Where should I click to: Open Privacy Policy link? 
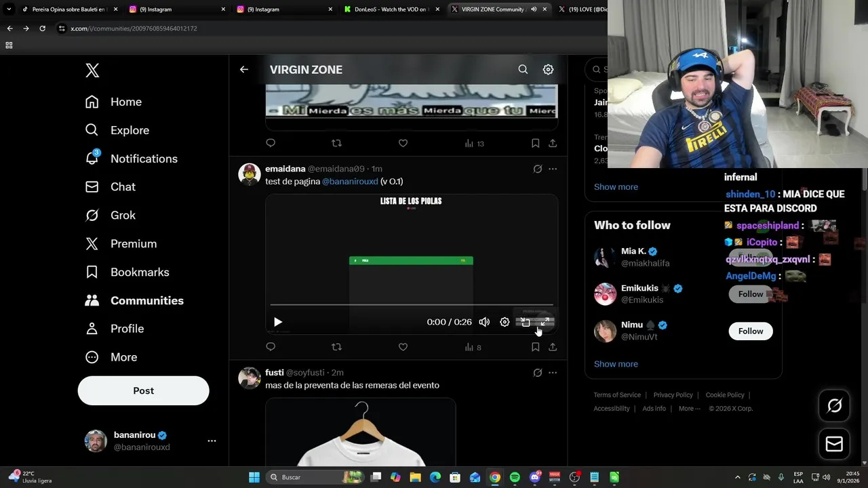click(673, 395)
